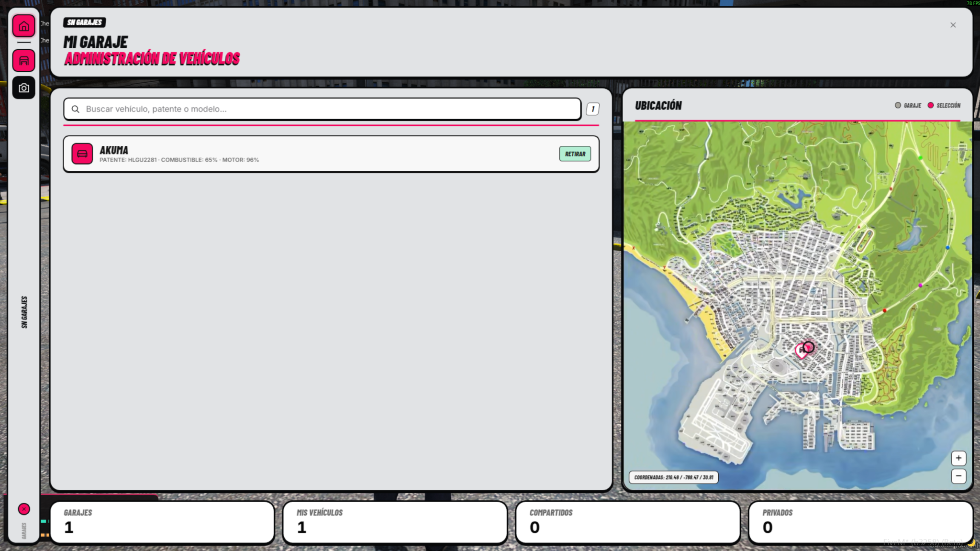Click the Administración de Vehículos heading
This screenshot has width=980, height=551.
point(152,59)
